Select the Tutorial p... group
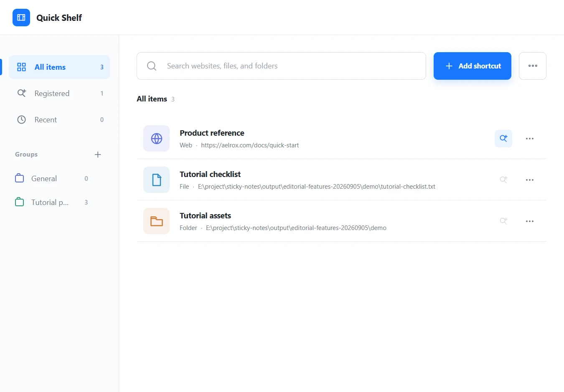This screenshot has width=564, height=392. [x=53, y=202]
